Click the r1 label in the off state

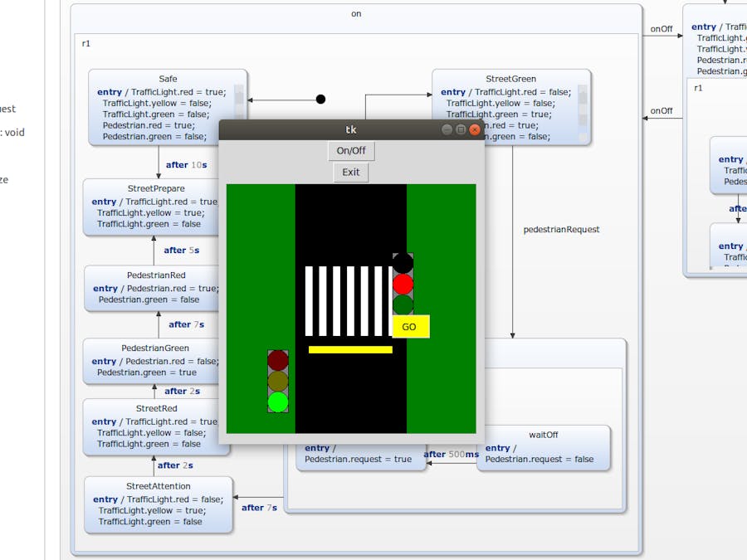click(x=698, y=88)
